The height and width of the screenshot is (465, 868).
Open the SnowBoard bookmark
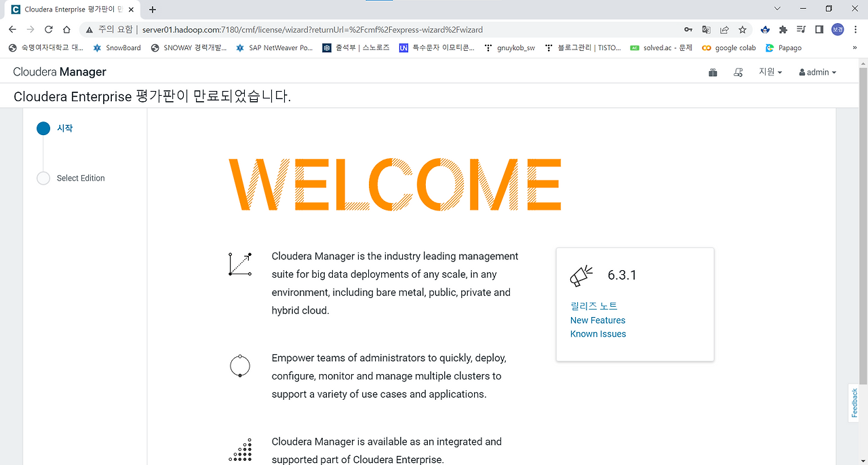[x=117, y=48]
